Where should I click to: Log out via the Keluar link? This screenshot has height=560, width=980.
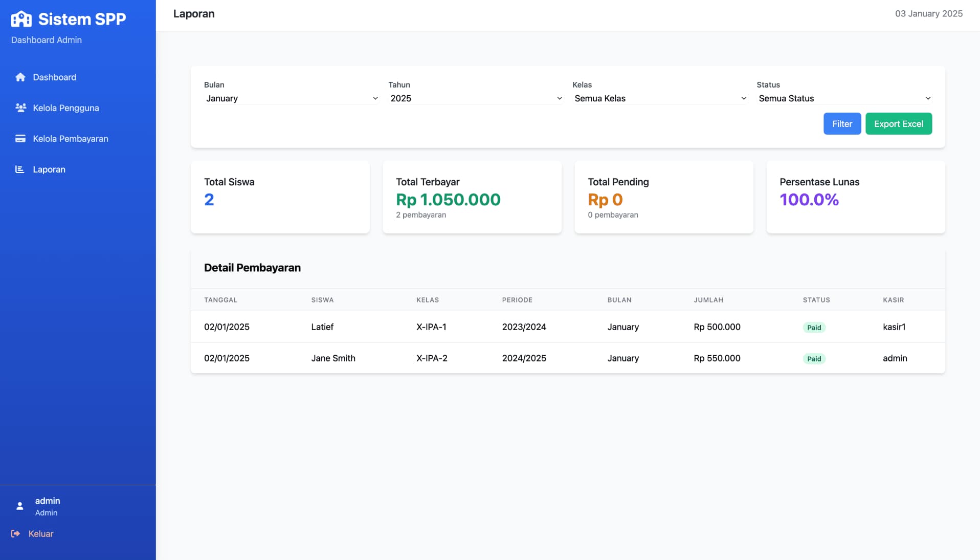click(32, 534)
